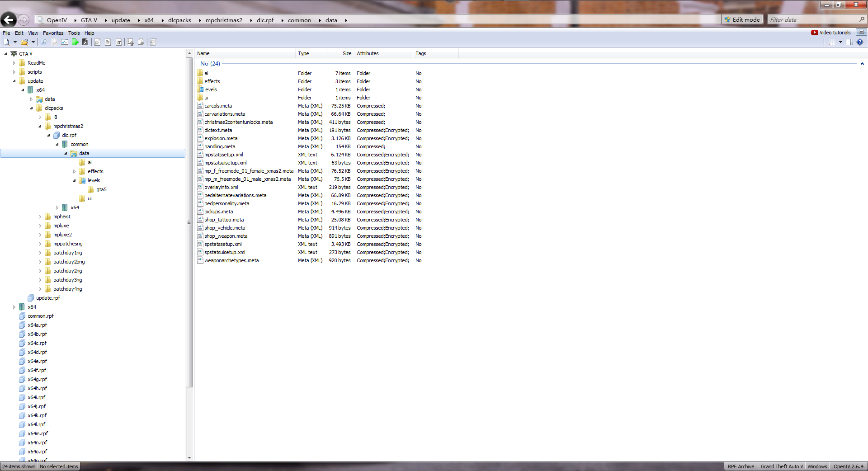Go back using the black back arrow

[8, 19]
